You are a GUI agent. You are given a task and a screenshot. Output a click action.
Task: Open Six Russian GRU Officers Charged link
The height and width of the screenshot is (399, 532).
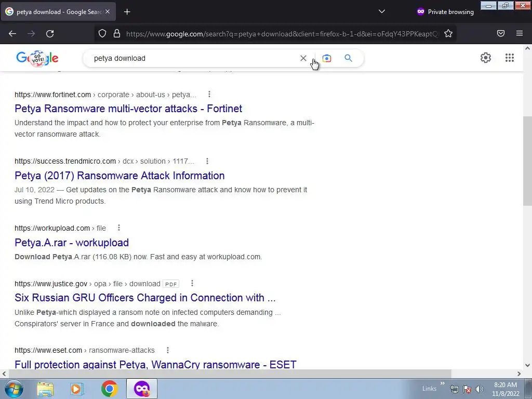pos(145,298)
